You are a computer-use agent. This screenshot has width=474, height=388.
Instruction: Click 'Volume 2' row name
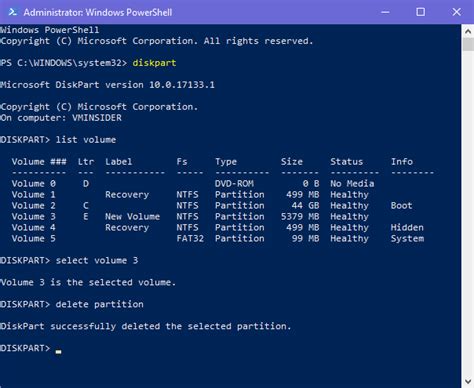click(x=34, y=206)
